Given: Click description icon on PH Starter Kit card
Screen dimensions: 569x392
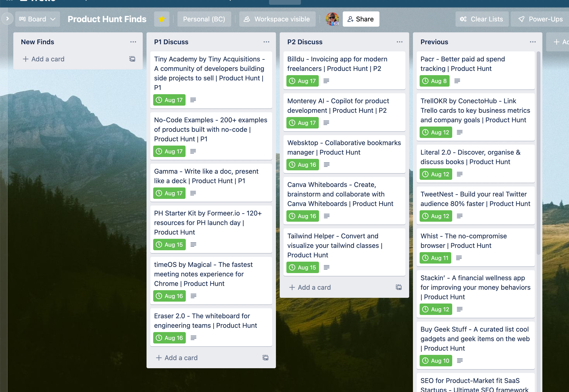Looking at the screenshot, I should coord(193,245).
